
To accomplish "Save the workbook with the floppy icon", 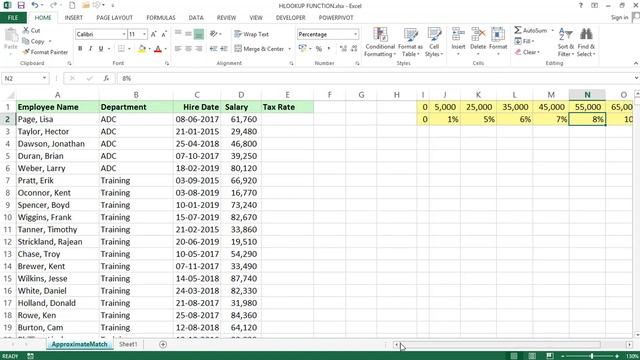I will click(x=21, y=6).
